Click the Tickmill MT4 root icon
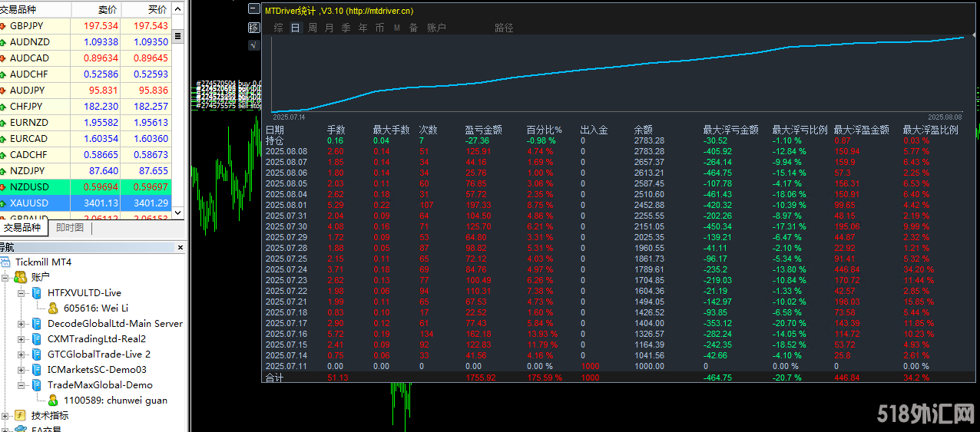The image size is (980, 432). (x=6, y=262)
